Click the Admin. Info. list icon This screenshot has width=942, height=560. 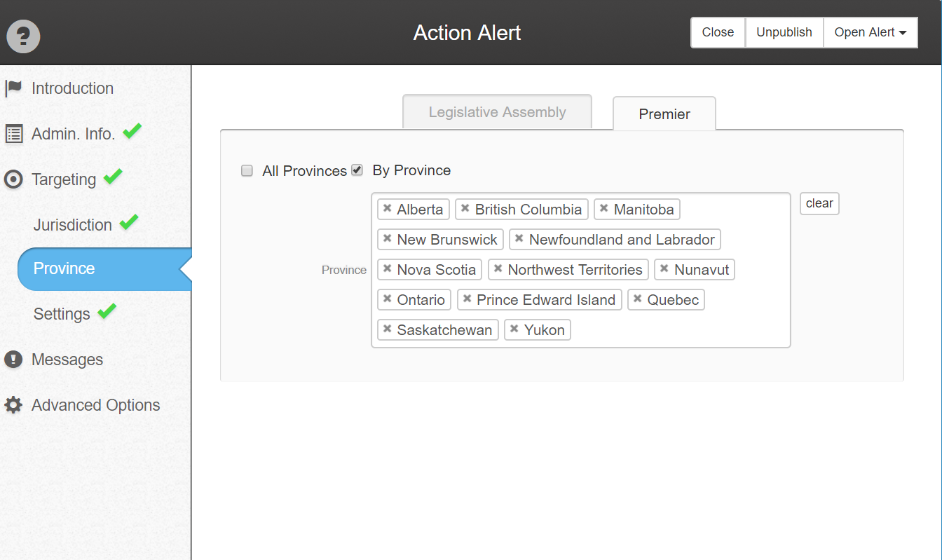click(x=13, y=134)
